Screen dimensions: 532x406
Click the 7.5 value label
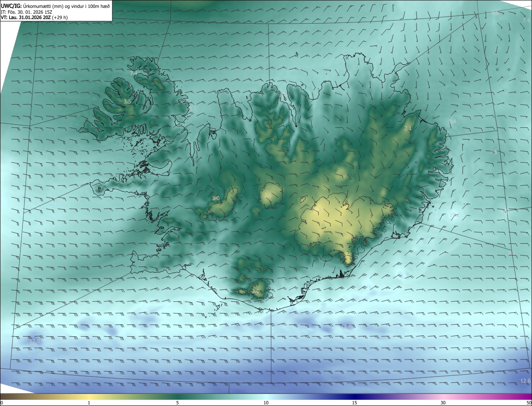click(493, 152)
